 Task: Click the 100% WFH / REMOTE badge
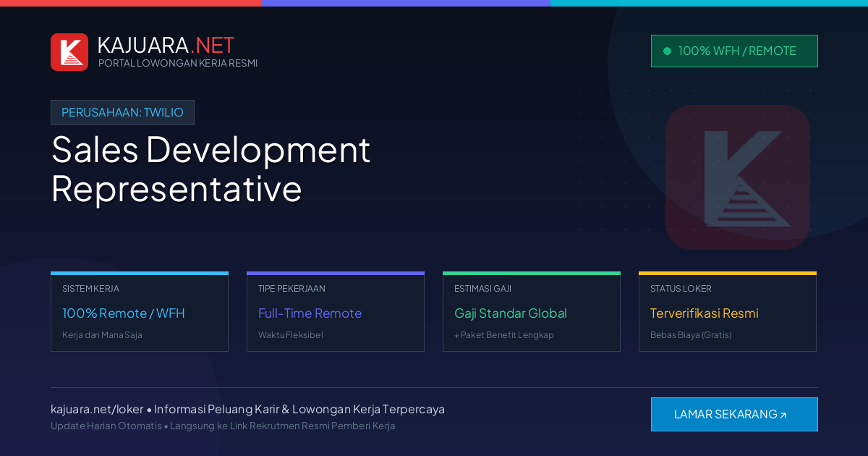(x=734, y=51)
